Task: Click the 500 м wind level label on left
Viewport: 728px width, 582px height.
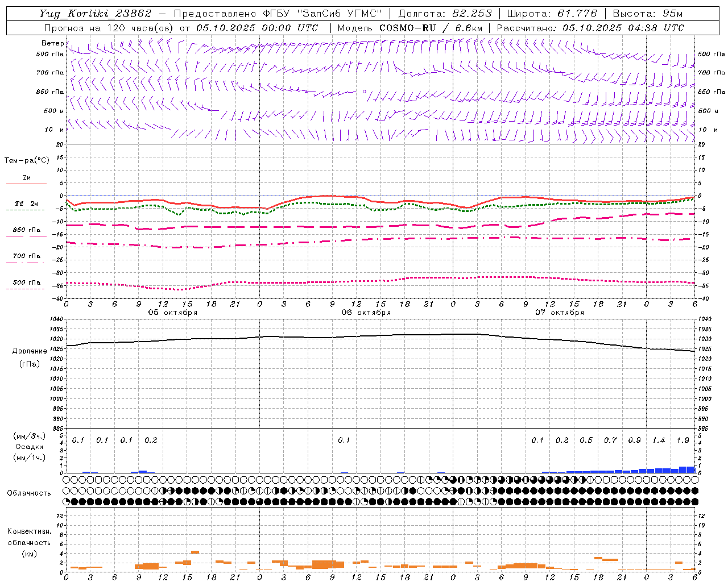Action: pyautogui.click(x=54, y=111)
